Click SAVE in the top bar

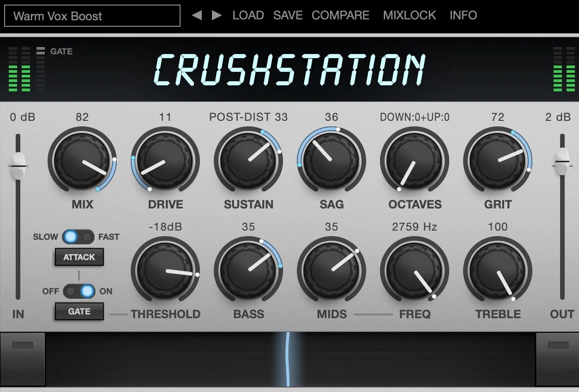tap(288, 15)
